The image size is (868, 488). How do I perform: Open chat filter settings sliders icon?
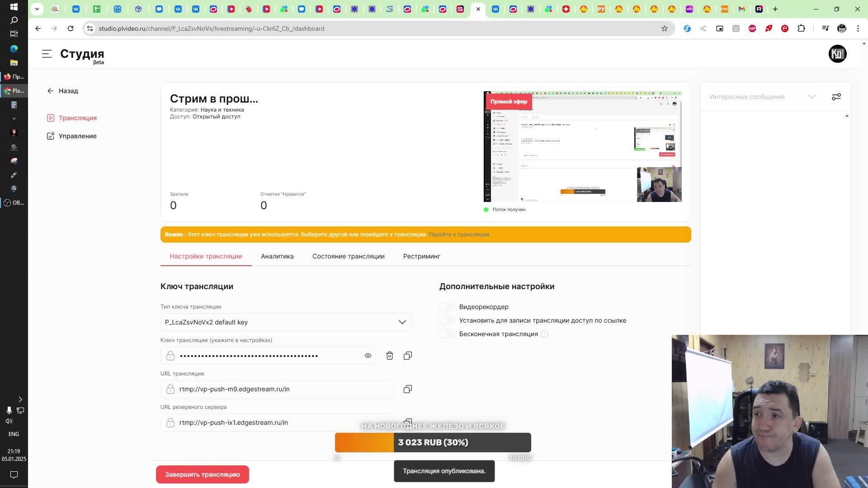click(x=836, y=97)
